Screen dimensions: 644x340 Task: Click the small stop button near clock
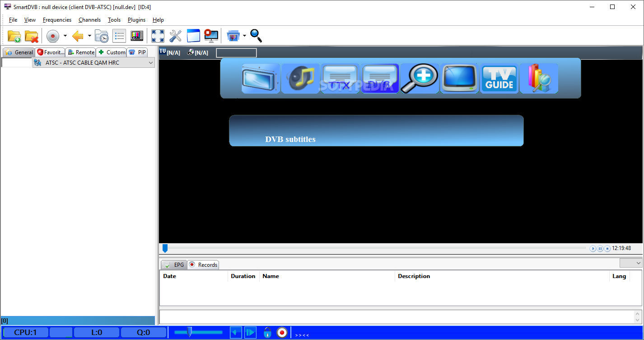607,249
